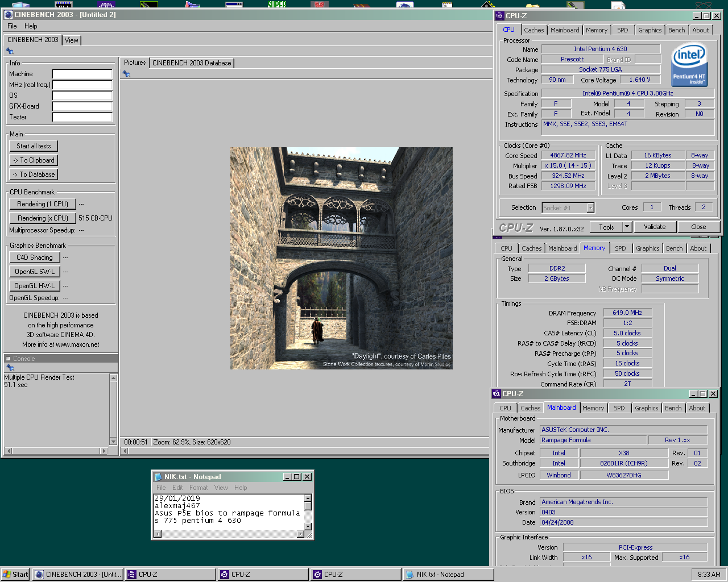This screenshot has height=582, width=728.
Task: Open the Graphics tab in the Mainboard CPU-Z window
Action: 646,408
